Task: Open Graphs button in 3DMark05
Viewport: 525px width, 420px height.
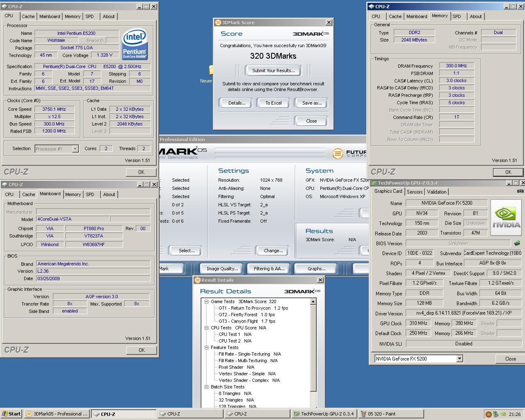Action: [x=316, y=269]
